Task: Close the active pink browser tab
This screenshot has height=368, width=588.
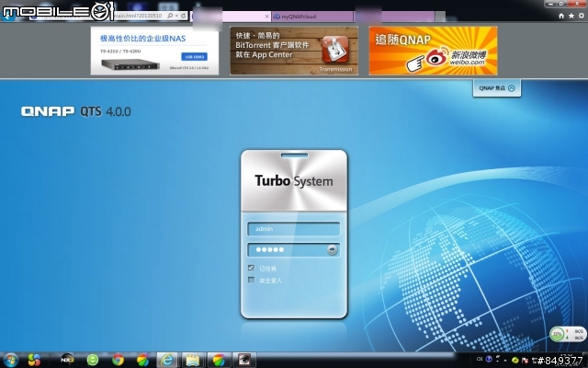Action: (266, 17)
